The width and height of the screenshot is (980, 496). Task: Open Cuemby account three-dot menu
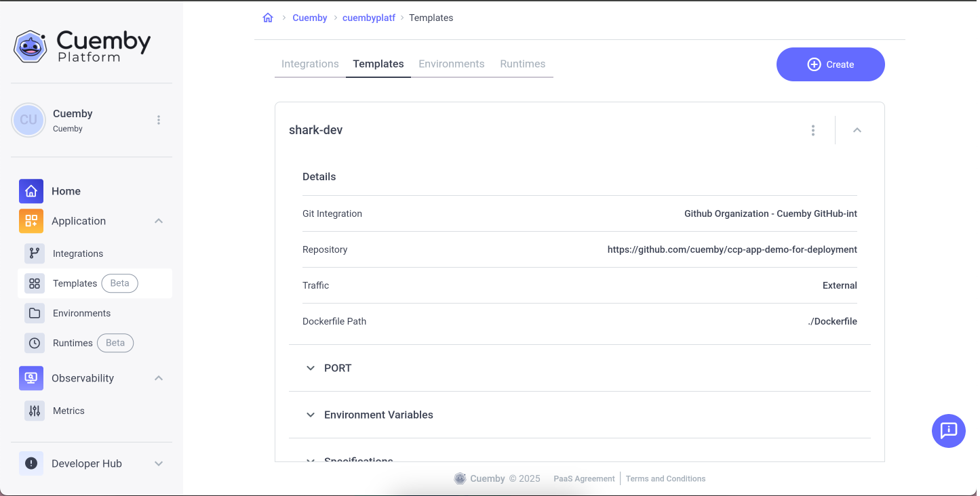[x=159, y=120]
